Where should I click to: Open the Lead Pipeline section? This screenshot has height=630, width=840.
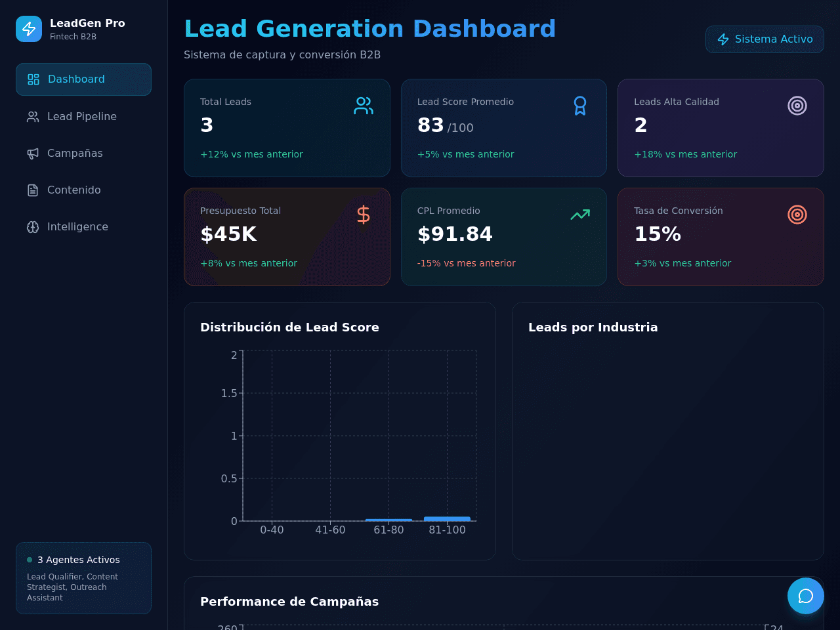(83, 117)
